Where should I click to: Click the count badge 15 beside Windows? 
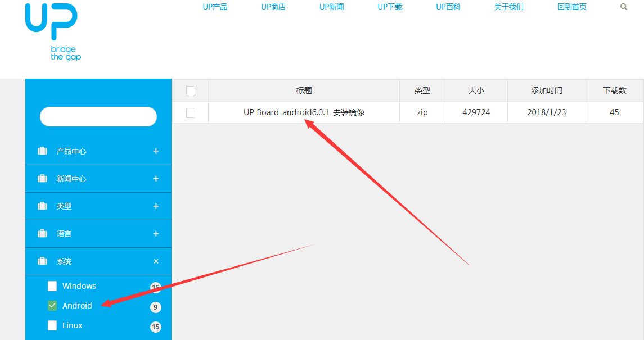click(x=156, y=286)
